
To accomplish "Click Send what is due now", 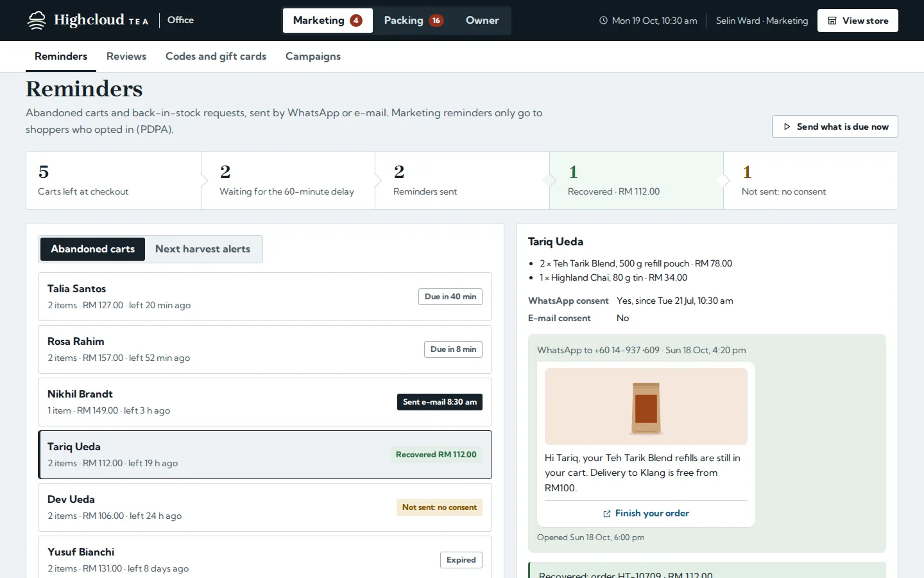I will 835,127.
